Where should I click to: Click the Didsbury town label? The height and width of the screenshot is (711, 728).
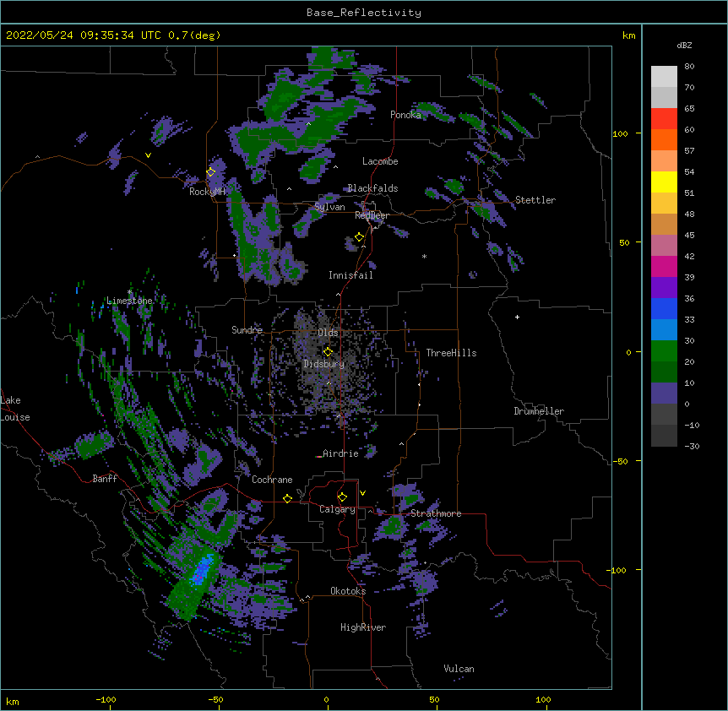click(x=324, y=364)
